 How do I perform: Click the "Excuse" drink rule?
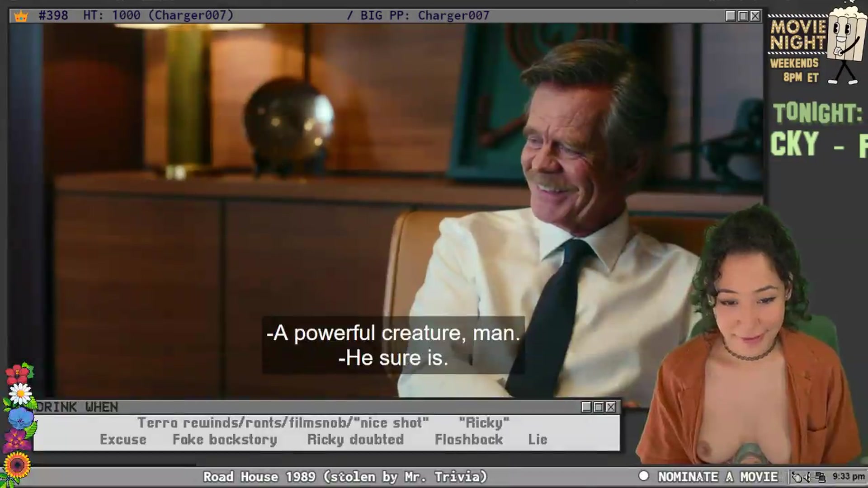123,439
